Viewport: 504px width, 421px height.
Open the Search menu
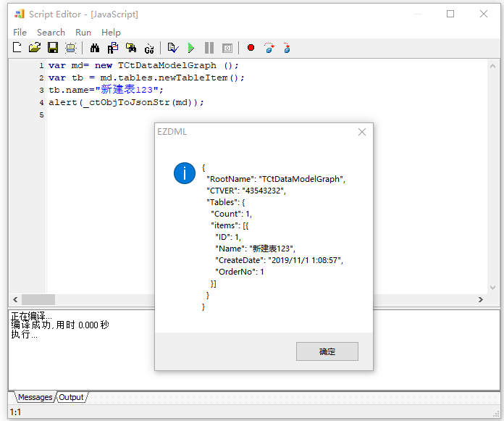click(x=51, y=33)
